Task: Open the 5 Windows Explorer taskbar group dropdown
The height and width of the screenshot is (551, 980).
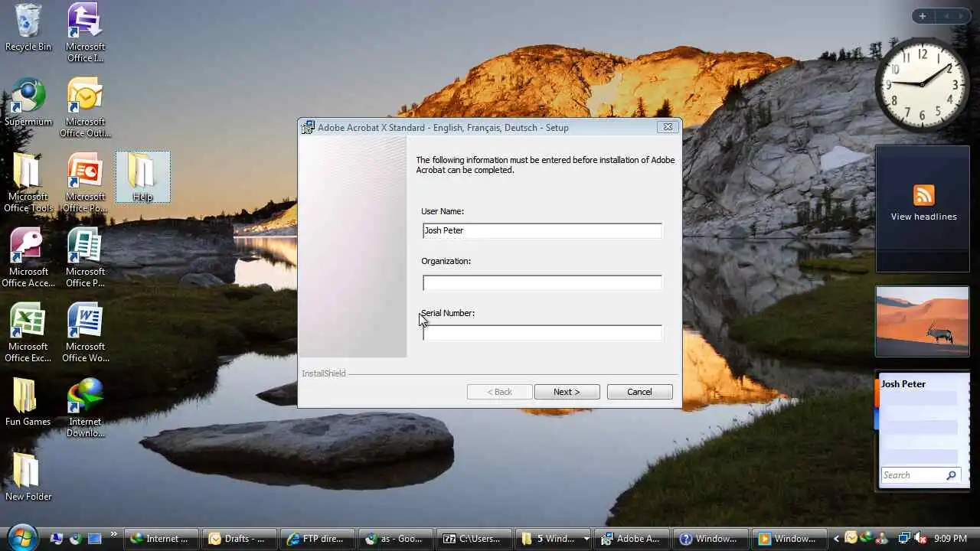Action: [586, 539]
